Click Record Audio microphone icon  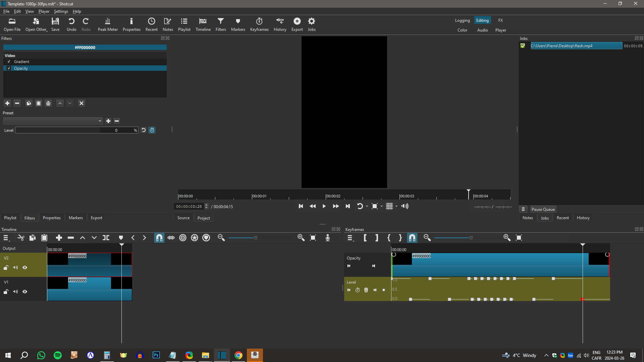(x=328, y=238)
